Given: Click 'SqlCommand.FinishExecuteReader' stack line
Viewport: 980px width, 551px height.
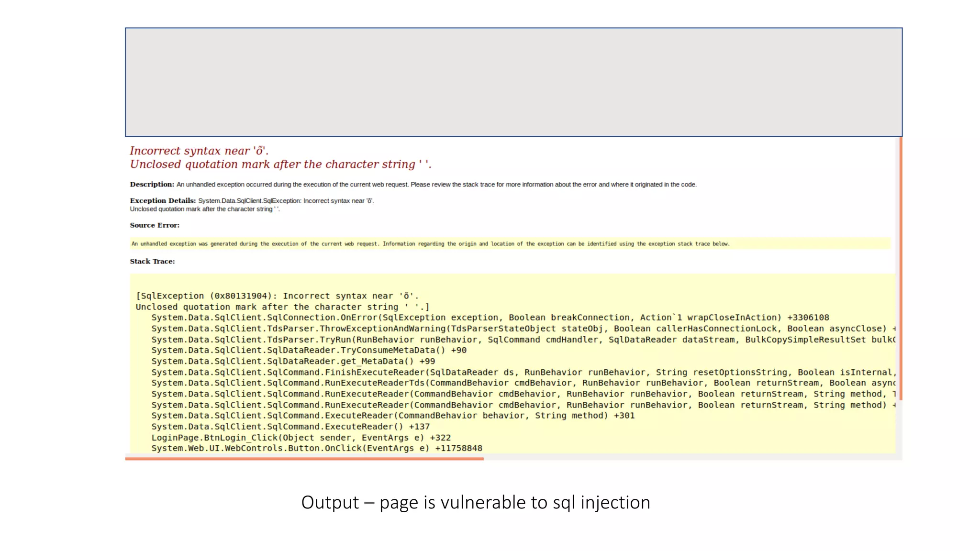Looking at the screenshot, I should pos(523,372).
